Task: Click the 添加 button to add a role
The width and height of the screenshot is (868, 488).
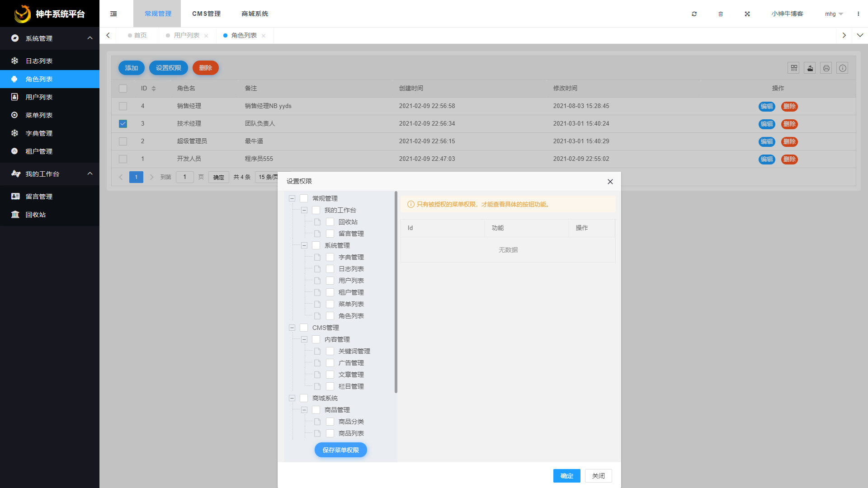Action: tap(131, 68)
